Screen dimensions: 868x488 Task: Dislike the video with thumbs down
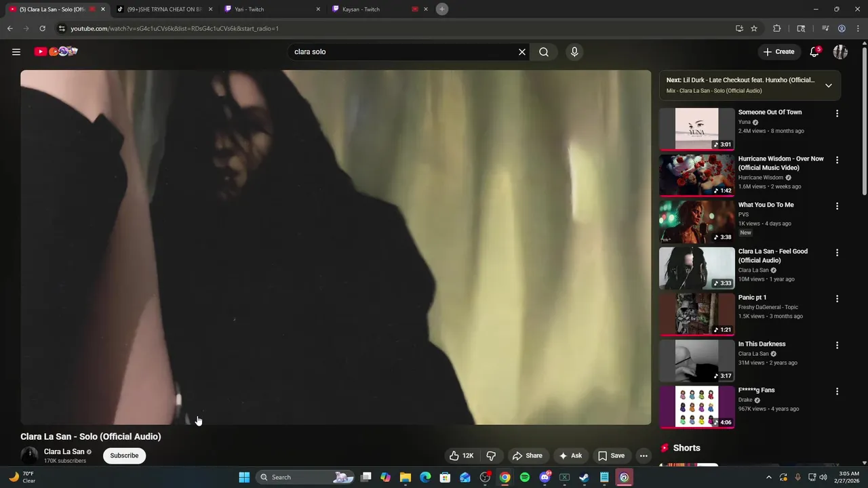[x=492, y=455]
